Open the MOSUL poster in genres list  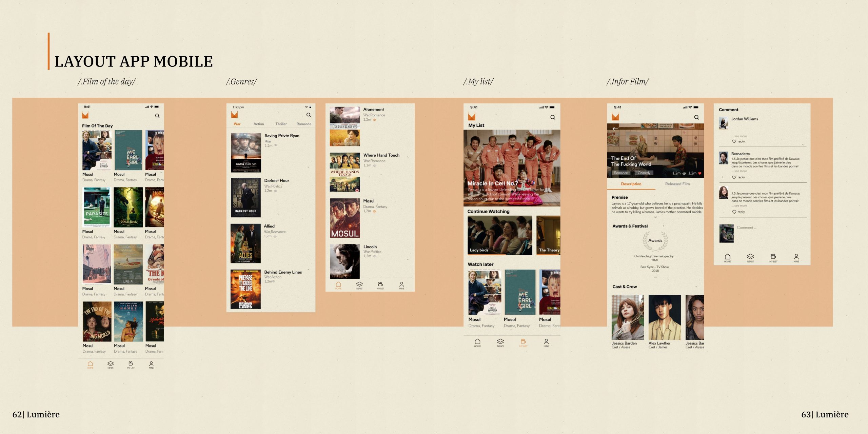point(345,218)
